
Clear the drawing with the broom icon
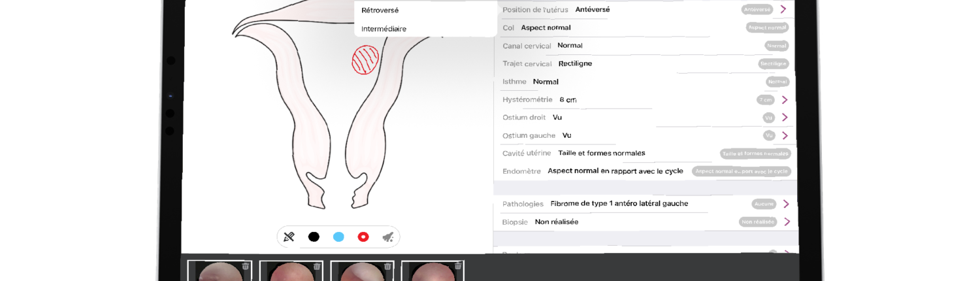coord(388,237)
